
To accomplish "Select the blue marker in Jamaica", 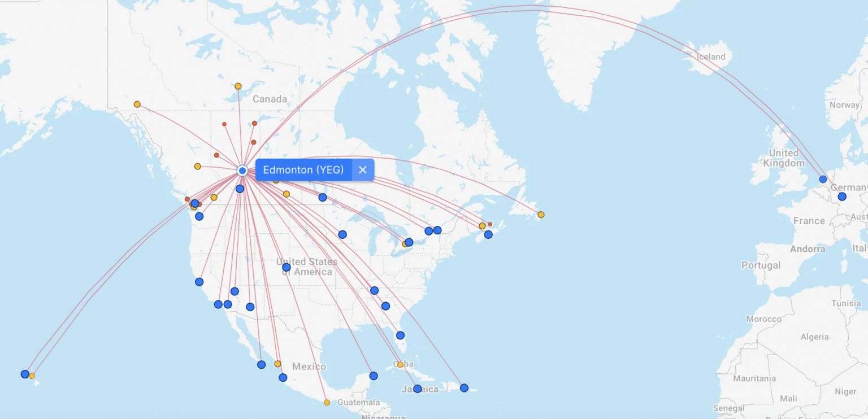I will tap(418, 389).
